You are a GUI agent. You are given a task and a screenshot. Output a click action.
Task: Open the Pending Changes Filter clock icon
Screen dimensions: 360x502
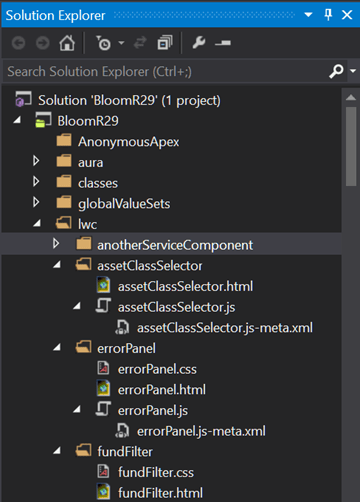(x=104, y=43)
